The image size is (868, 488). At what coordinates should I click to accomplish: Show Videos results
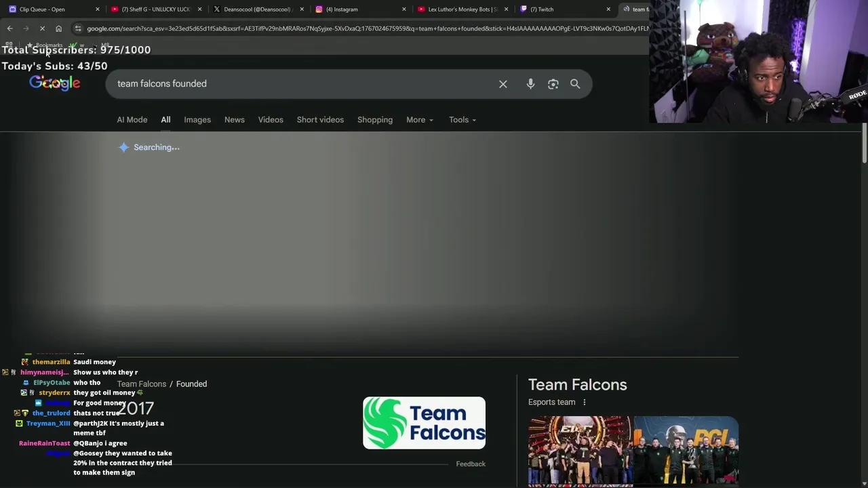pos(271,120)
